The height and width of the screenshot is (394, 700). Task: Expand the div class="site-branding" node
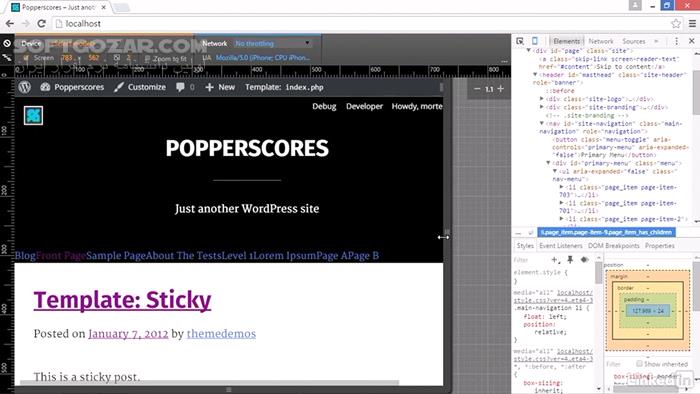click(x=542, y=107)
